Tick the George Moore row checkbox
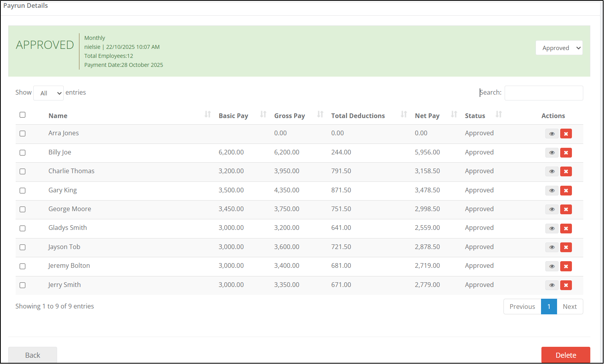 (x=23, y=209)
